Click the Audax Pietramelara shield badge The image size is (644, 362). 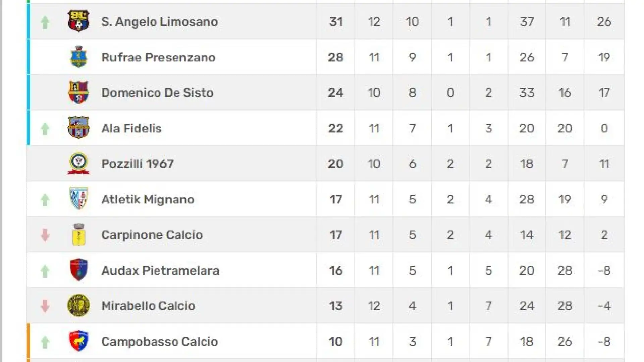78,270
